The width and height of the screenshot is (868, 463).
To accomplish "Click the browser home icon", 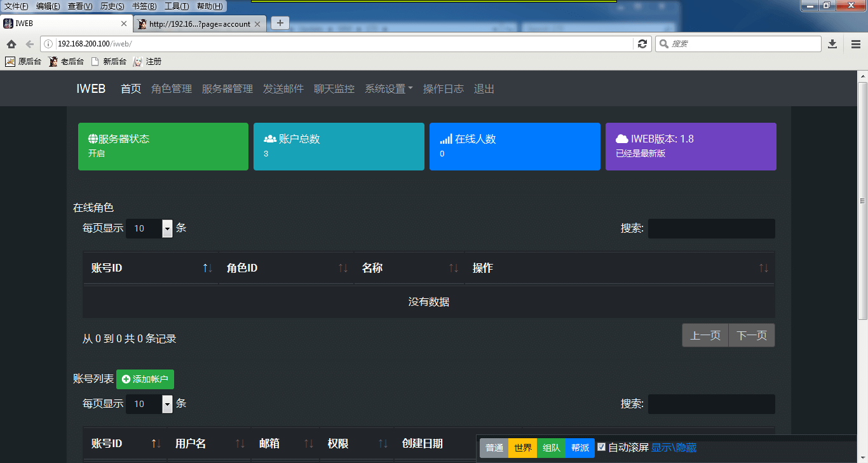I will coord(11,44).
